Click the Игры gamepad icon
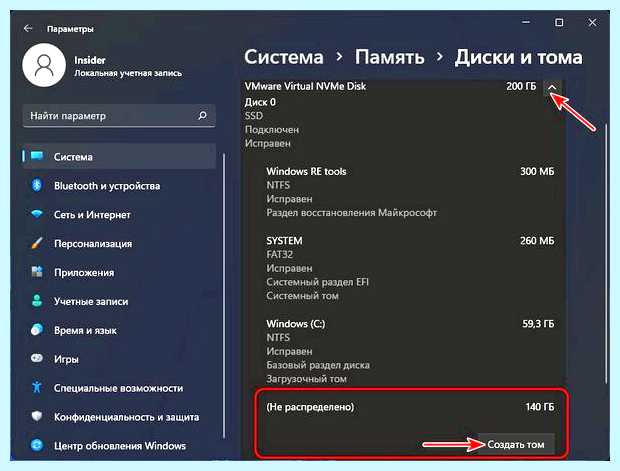Image resolution: width=620 pixels, height=471 pixels. tap(37, 358)
